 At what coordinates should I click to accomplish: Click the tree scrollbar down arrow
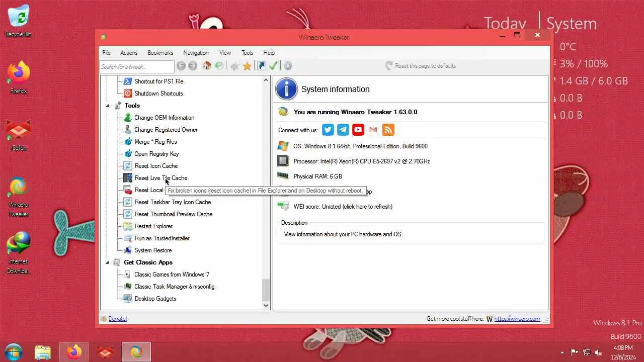click(x=266, y=305)
